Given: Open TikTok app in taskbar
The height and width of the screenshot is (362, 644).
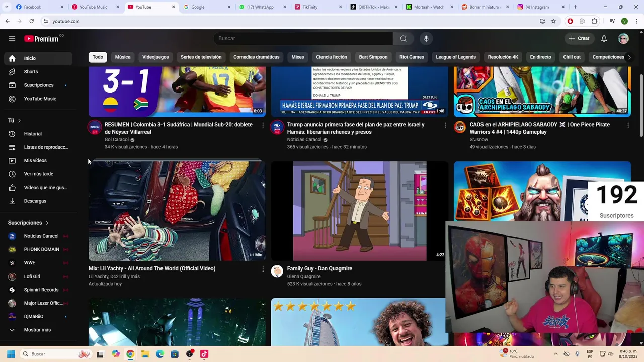Looking at the screenshot, I should point(204,354).
